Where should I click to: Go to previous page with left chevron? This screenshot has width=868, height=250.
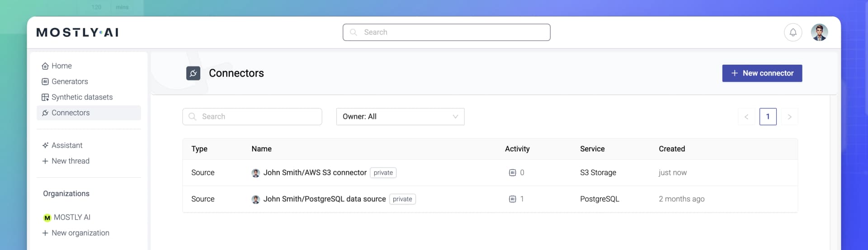point(746,117)
